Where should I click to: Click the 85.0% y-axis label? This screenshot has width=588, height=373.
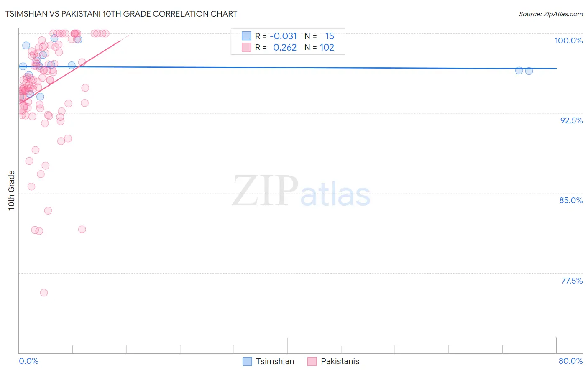[571, 200]
